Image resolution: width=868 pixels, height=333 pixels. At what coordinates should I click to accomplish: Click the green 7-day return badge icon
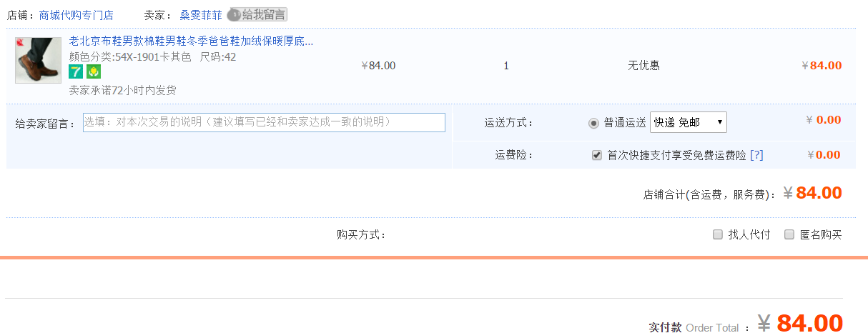pos(76,71)
